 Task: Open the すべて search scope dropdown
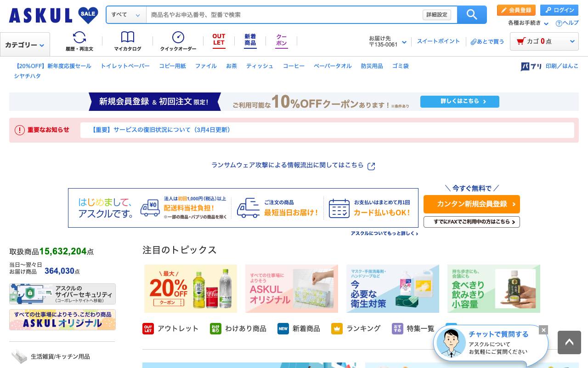(126, 14)
